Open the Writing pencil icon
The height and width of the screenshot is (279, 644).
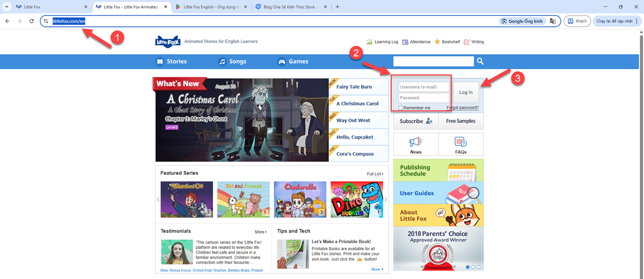[x=466, y=42]
